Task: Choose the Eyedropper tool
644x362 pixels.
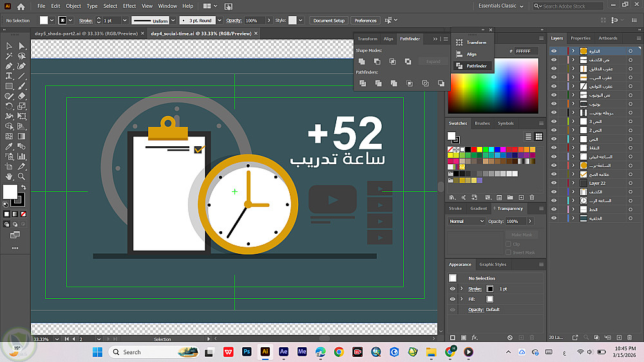Action: 10,146
